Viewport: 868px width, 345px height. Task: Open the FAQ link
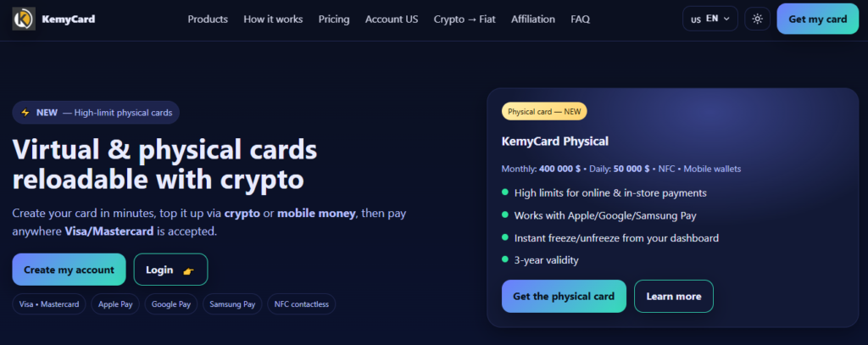click(581, 19)
